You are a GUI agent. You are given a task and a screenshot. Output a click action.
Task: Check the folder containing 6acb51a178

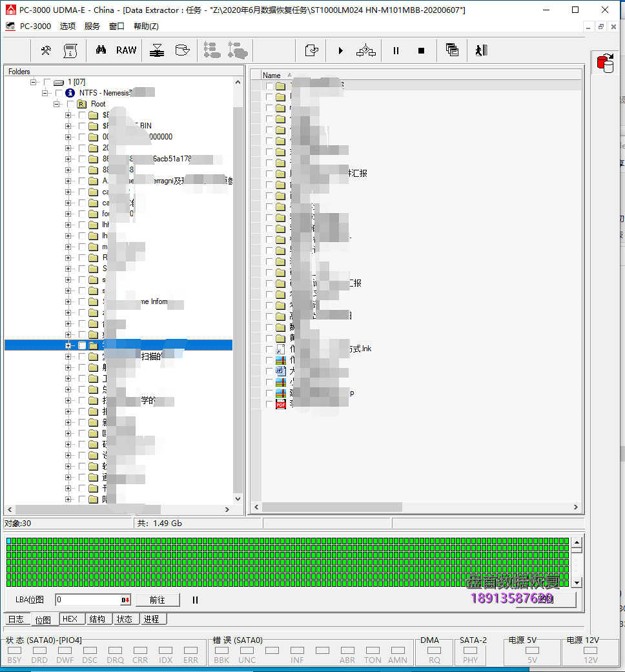(x=82, y=159)
